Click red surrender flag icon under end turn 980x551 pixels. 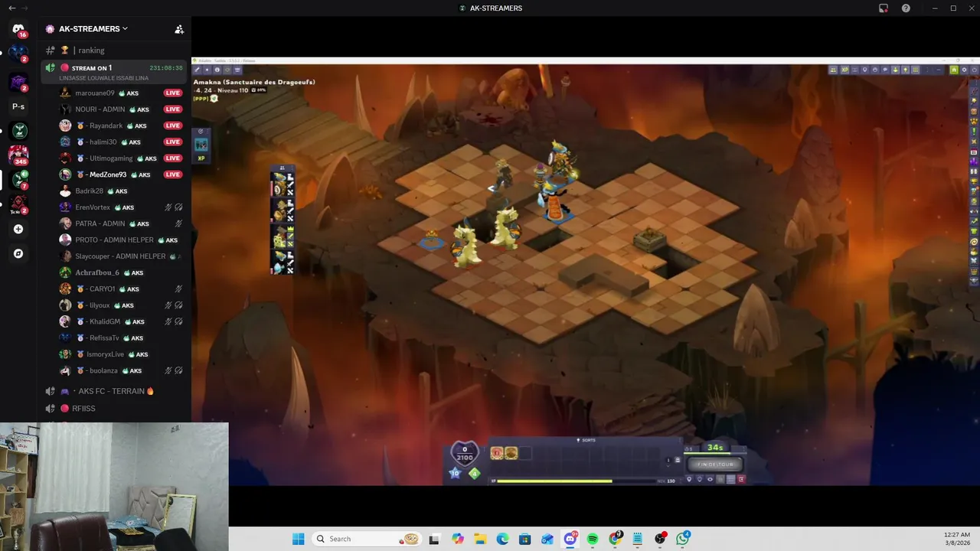click(741, 479)
